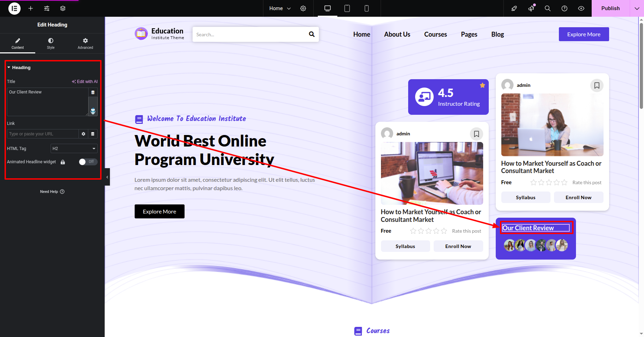Open the Structure layers icon
The height and width of the screenshot is (337, 644).
(x=63, y=8)
